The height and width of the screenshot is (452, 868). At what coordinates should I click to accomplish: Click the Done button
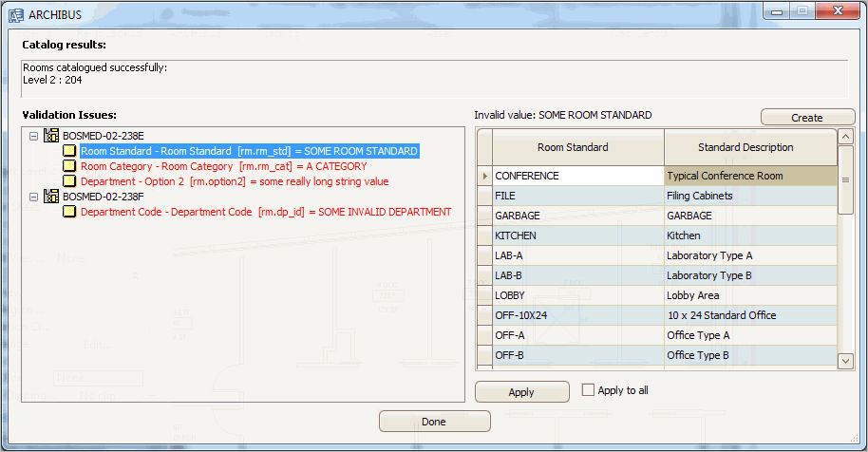click(x=435, y=422)
